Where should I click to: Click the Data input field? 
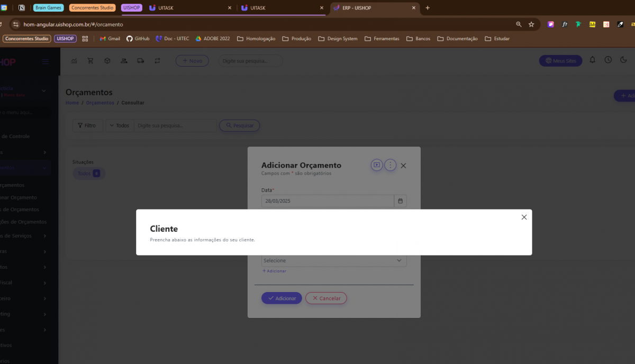click(x=327, y=201)
